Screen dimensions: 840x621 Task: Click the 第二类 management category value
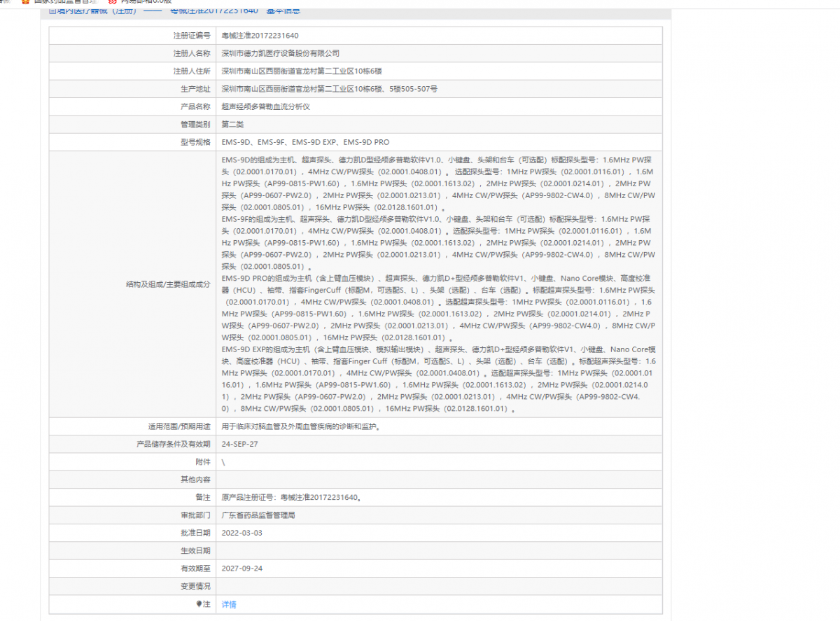232,124
